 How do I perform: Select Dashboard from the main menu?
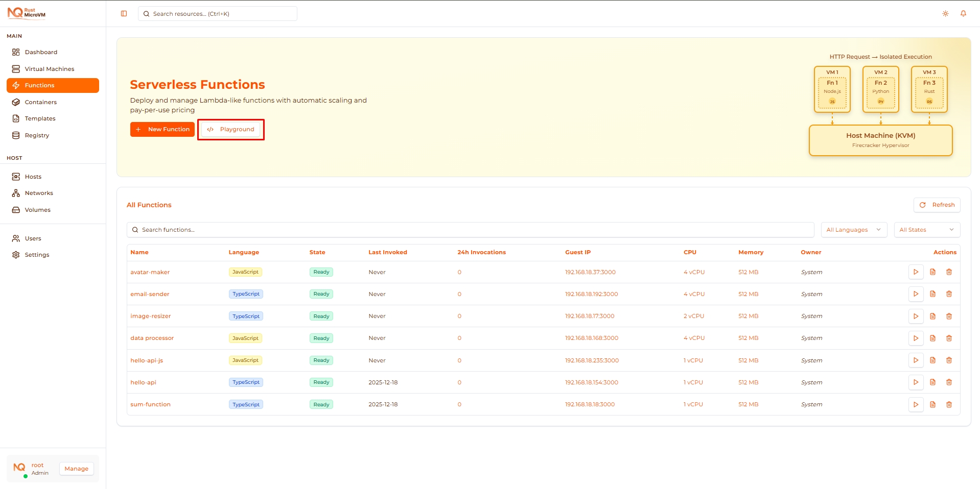[41, 52]
